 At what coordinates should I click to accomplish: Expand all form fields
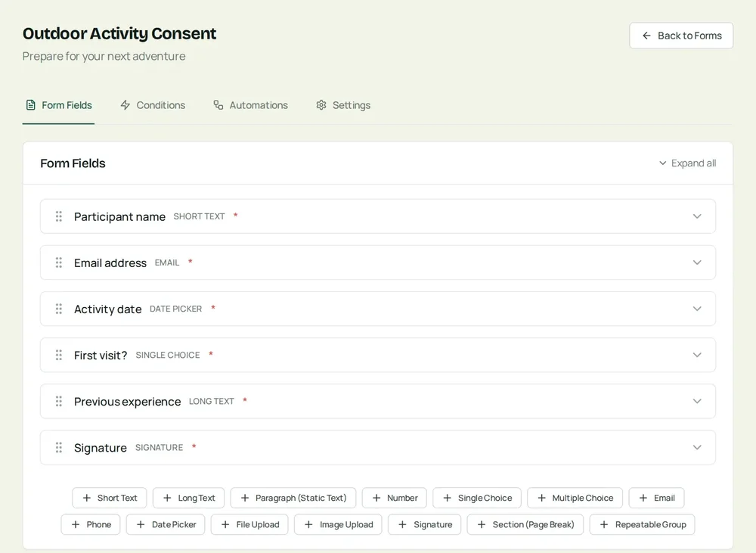[x=687, y=163]
